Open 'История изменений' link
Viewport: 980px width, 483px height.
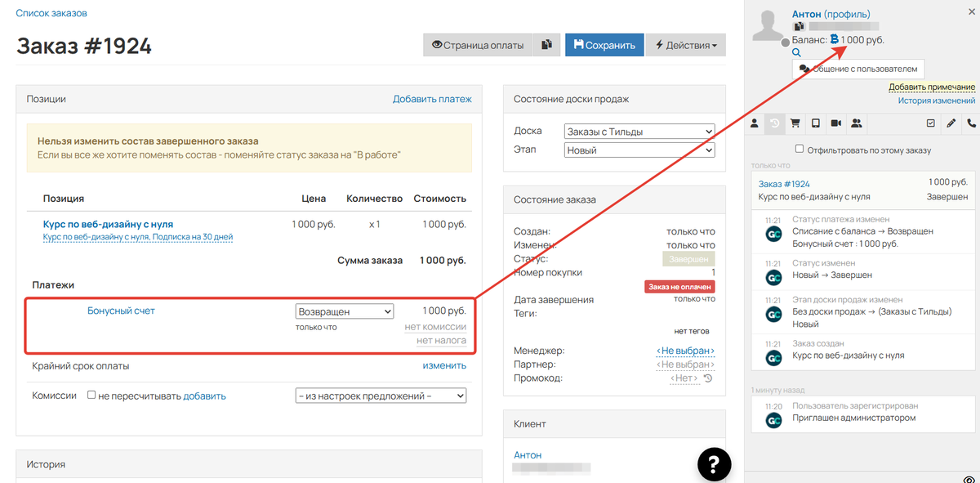coord(937,101)
